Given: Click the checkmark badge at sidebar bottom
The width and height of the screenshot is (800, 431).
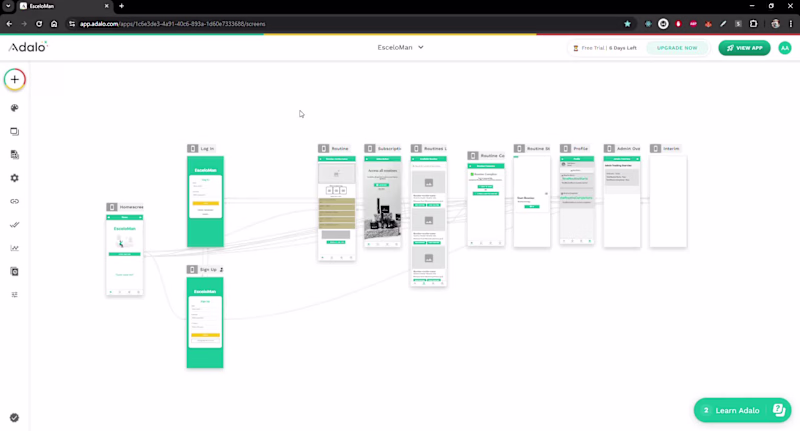Looking at the screenshot, I should point(14,418).
